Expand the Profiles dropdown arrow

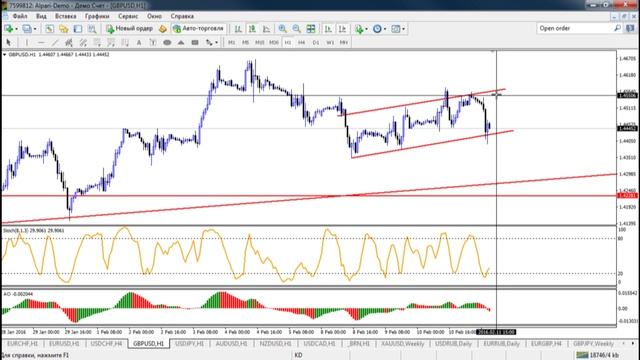(x=35, y=29)
